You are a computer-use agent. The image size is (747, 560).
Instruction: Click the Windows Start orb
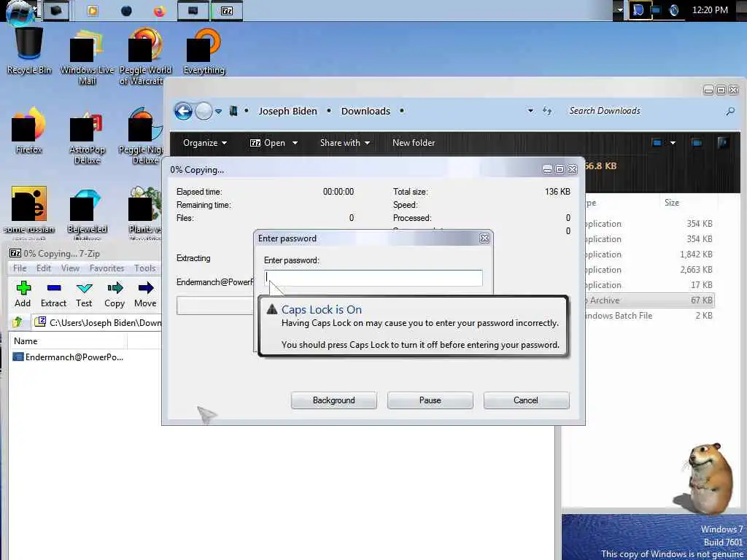point(19,12)
